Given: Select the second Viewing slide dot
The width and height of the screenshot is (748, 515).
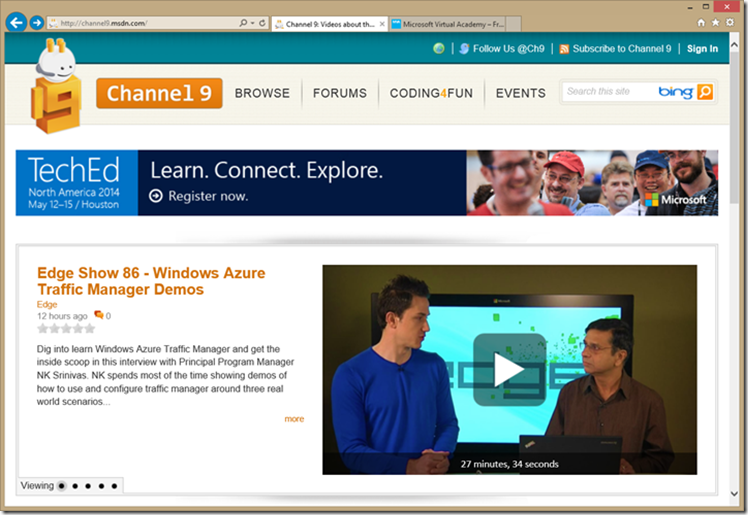Looking at the screenshot, I should point(75,486).
